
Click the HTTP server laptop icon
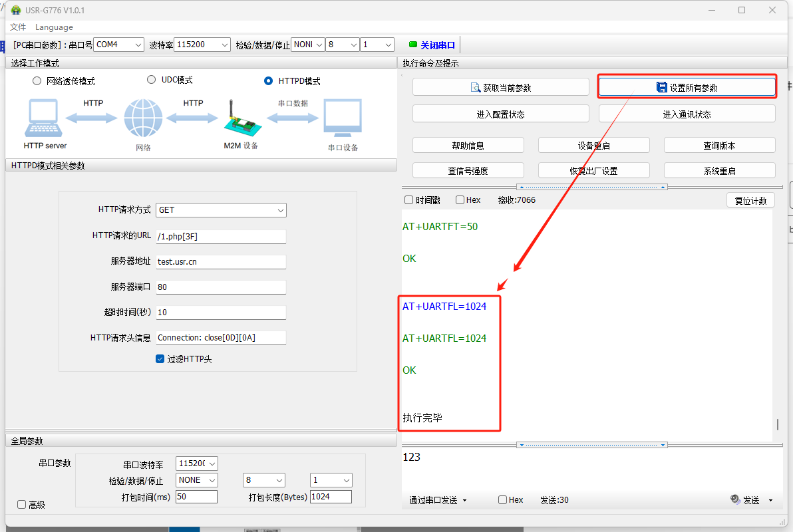45,119
